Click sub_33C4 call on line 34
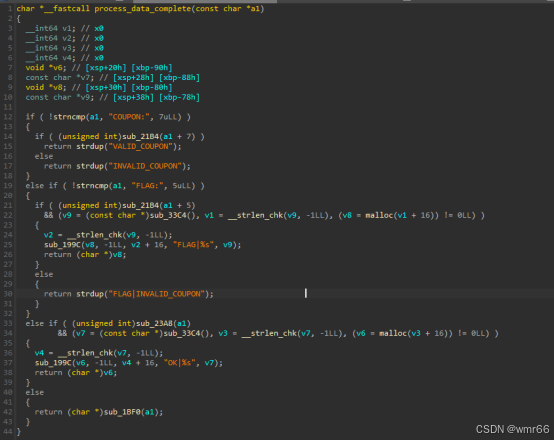This screenshot has height=441, width=554. pos(182,333)
